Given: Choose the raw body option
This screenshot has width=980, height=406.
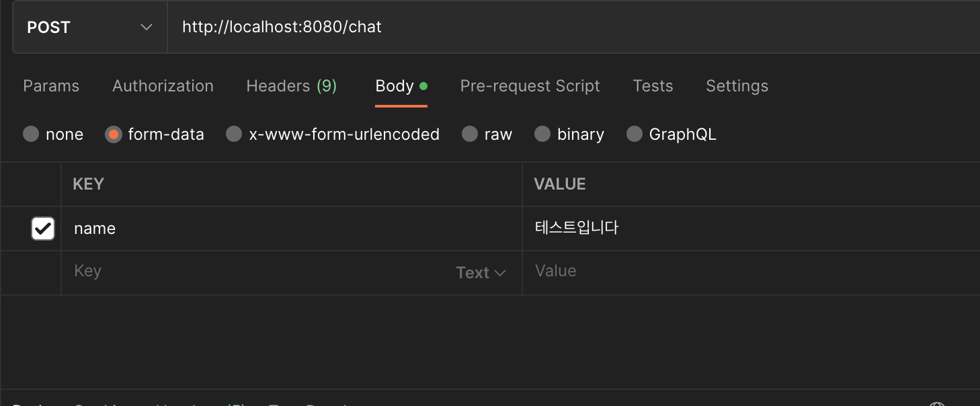Looking at the screenshot, I should (470, 134).
